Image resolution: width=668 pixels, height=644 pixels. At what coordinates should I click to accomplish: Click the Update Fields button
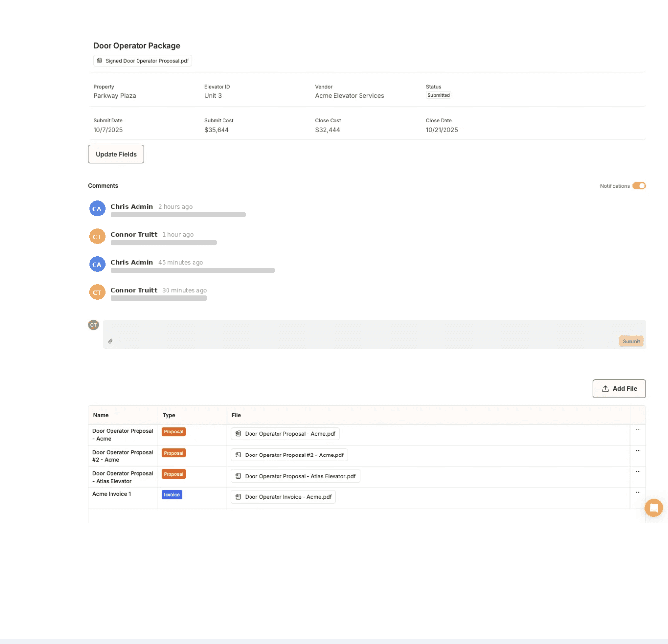tap(116, 154)
